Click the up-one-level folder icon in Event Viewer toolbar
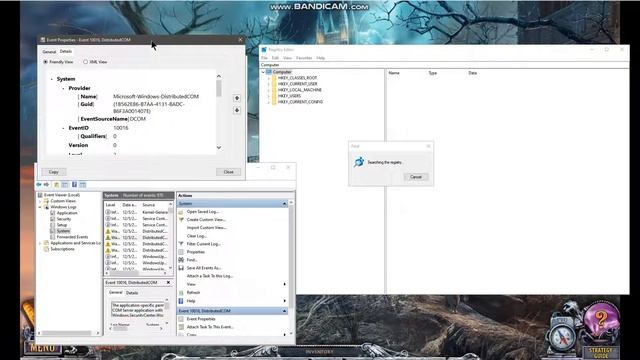Viewport: 640px width, 360px height. point(57,184)
